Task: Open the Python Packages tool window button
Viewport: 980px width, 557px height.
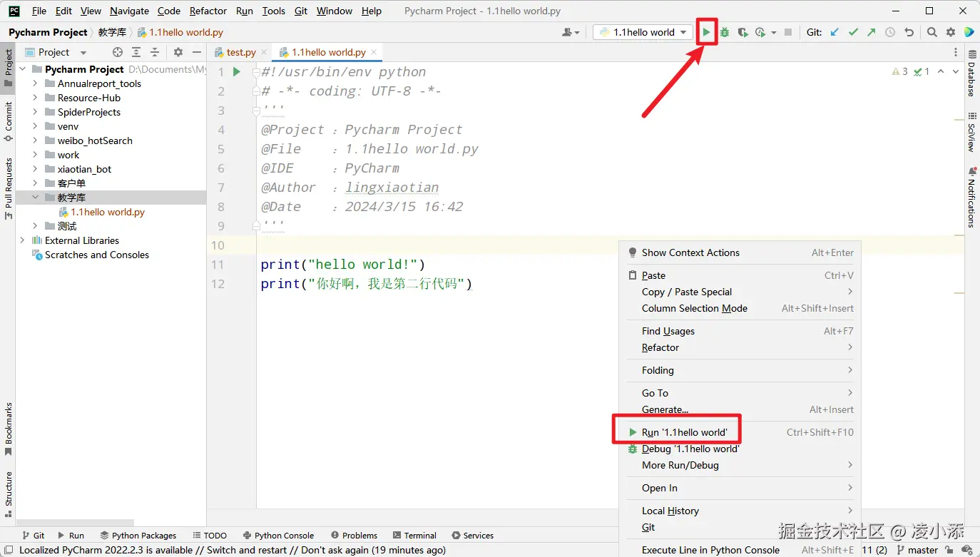Action: point(138,536)
